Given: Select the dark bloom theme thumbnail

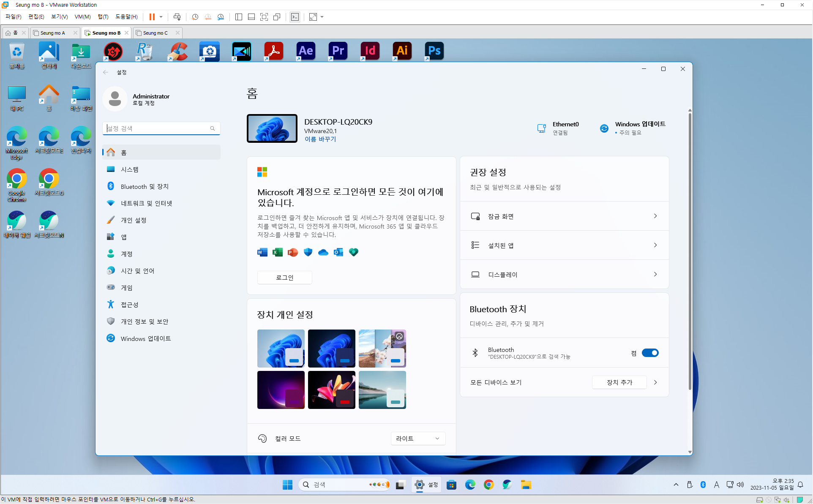Looking at the screenshot, I should tap(331, 348).
